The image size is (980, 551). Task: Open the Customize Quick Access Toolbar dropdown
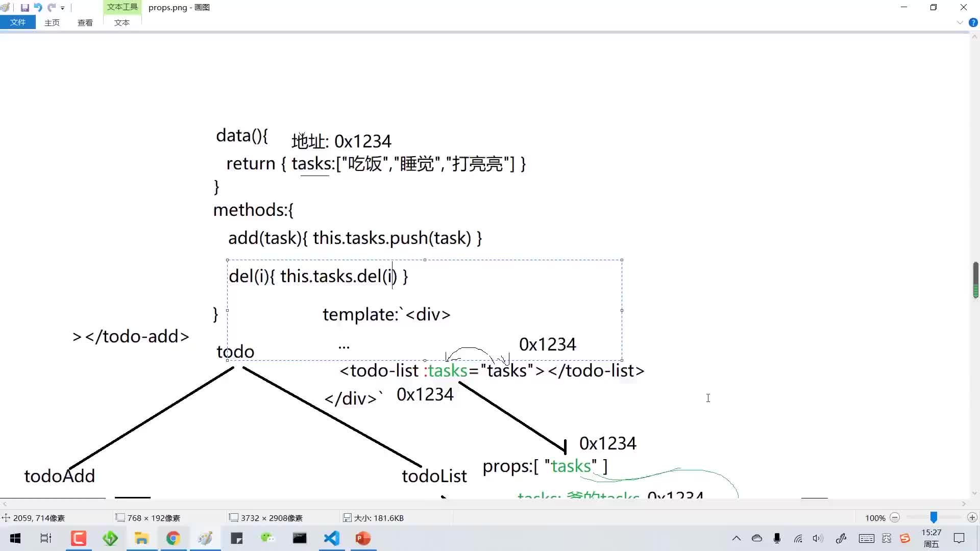(x=63, y=8)
